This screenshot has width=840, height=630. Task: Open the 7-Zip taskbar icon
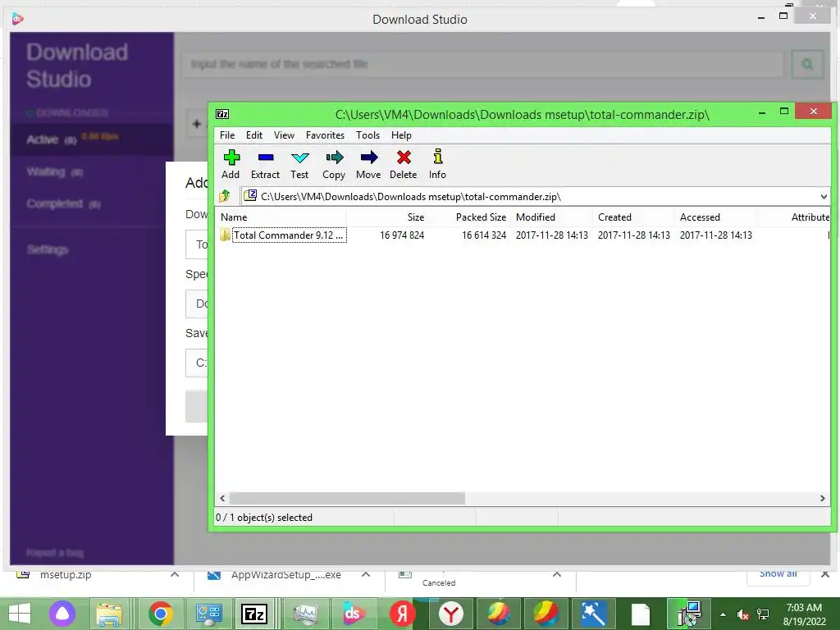click(x=254, y=614)
